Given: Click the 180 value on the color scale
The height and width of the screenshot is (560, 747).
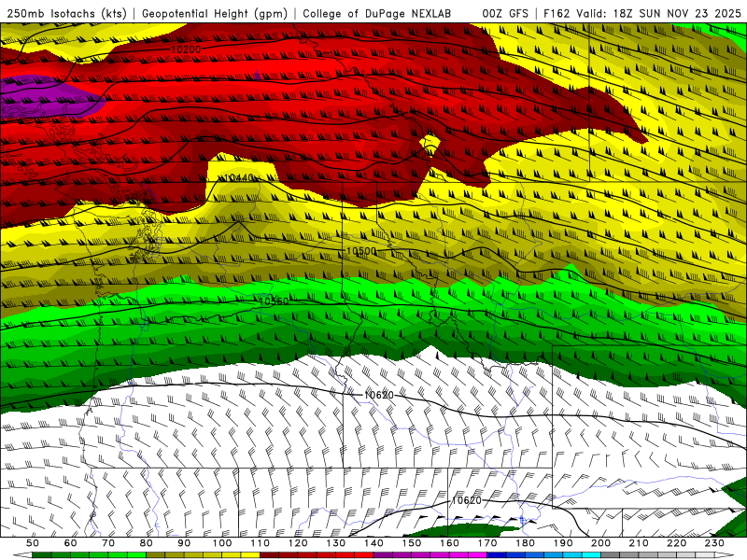Looking at the screenshot, I should pos(525,543).
